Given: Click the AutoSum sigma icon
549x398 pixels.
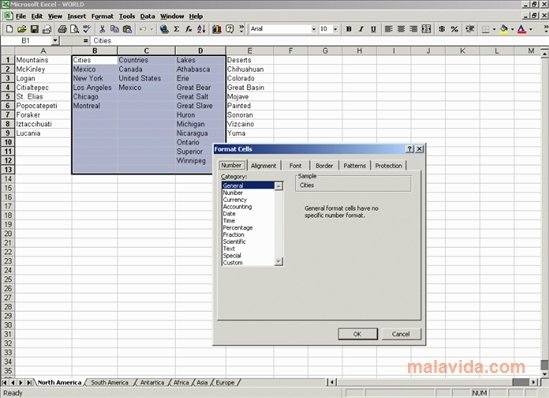Looking at the screenshot, I should 176,29.
